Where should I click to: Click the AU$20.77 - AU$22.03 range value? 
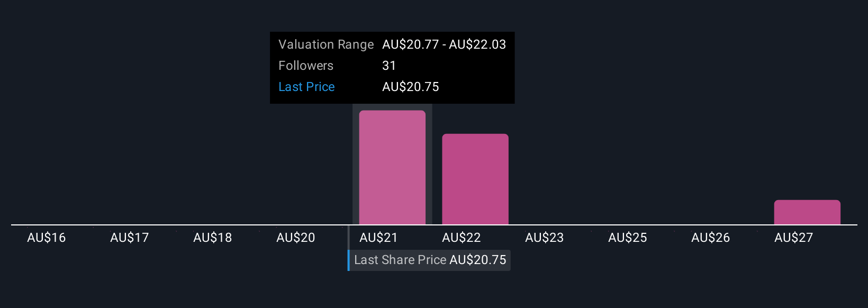[444, 44]
